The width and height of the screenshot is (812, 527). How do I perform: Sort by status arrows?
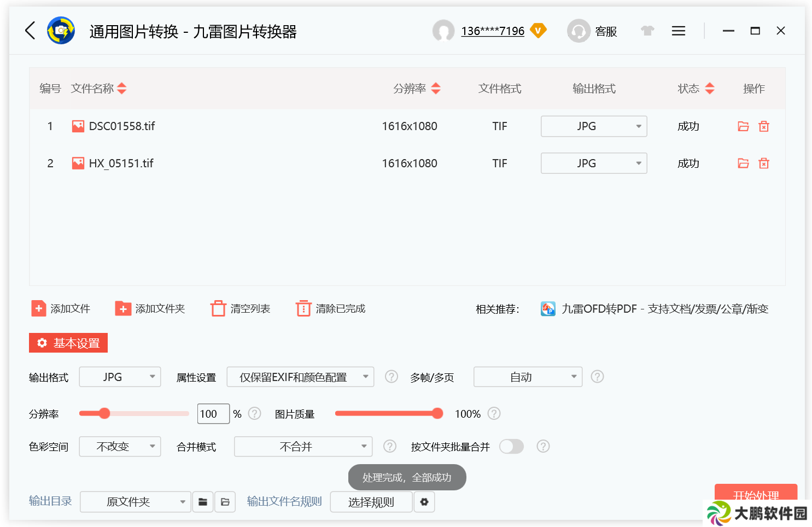[x=710, y=88]
